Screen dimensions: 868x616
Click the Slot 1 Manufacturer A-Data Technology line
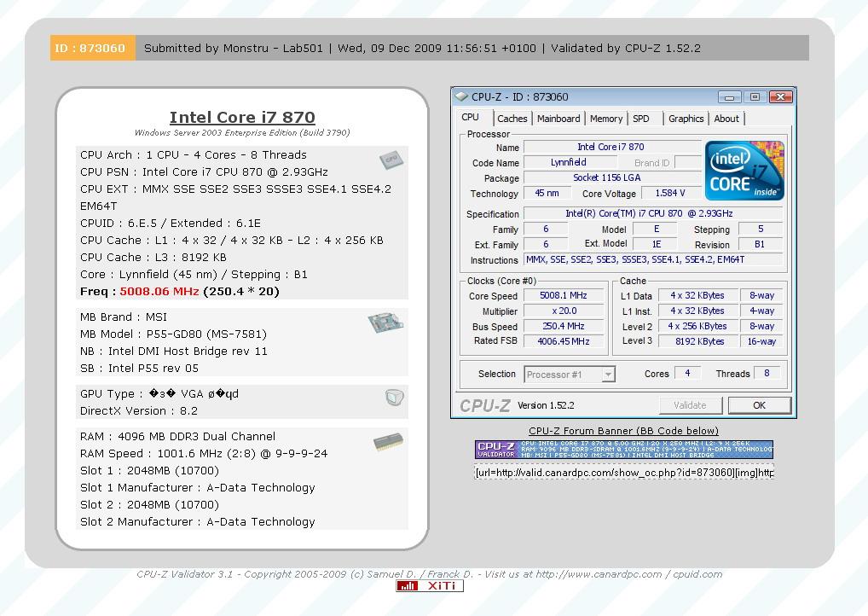tap(198, 487)
